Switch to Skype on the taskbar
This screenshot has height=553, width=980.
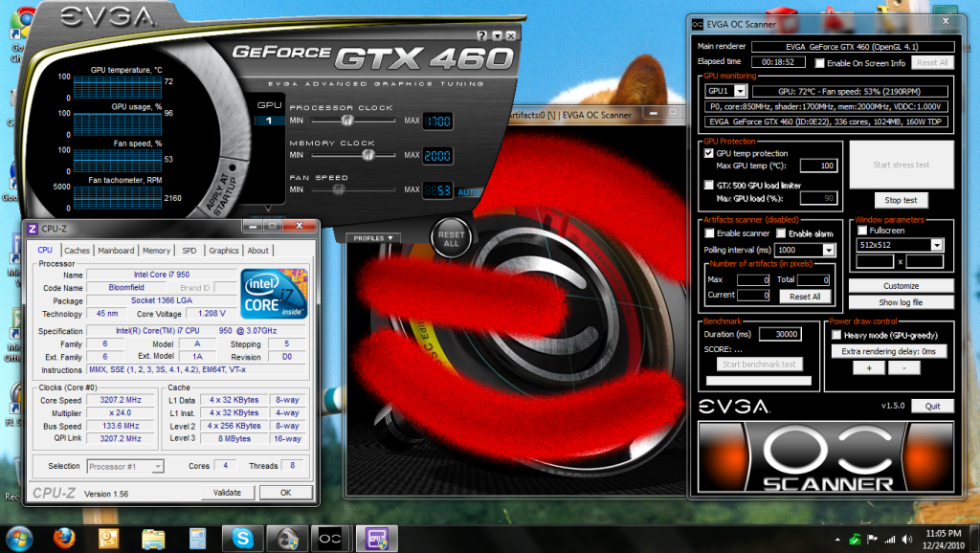point(242,538)
